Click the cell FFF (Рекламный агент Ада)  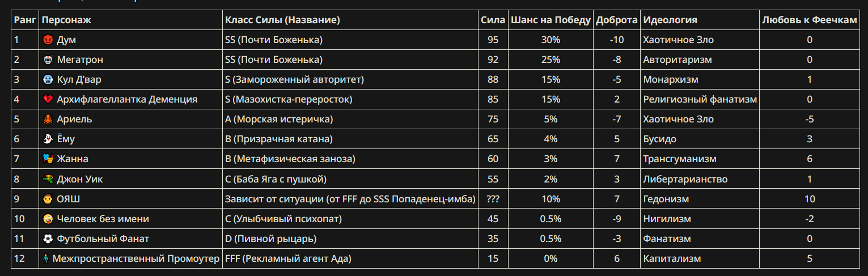(x=288, y=258)
